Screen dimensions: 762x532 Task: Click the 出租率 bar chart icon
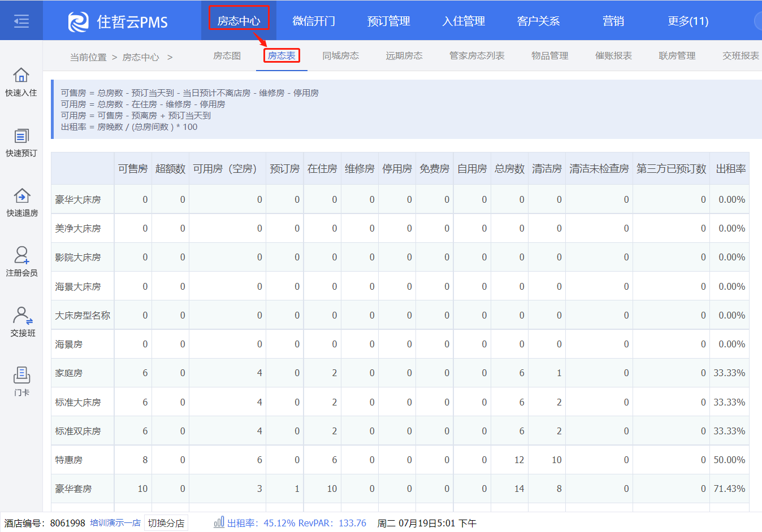tap(219, 522)
